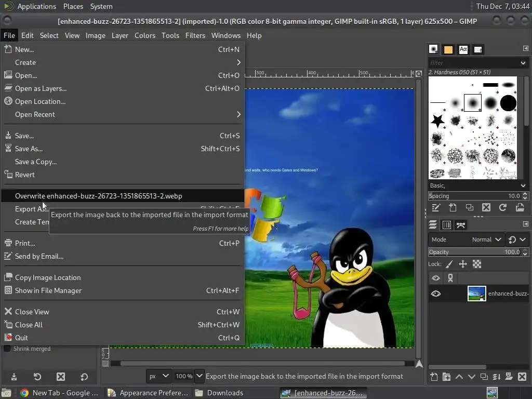532x399 pixels.
Task: Open the layers dock tab menu
Action: 525,224
